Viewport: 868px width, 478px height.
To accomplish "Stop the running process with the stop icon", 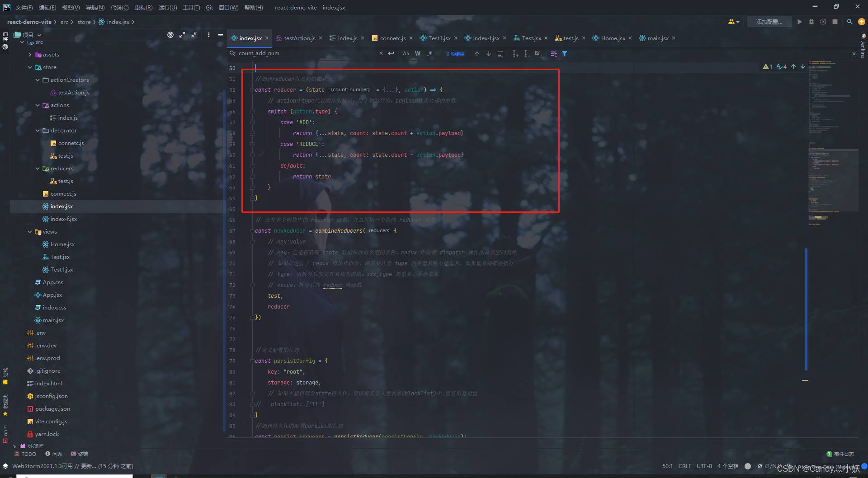I will pyautogui.click(x=835, y=21).
